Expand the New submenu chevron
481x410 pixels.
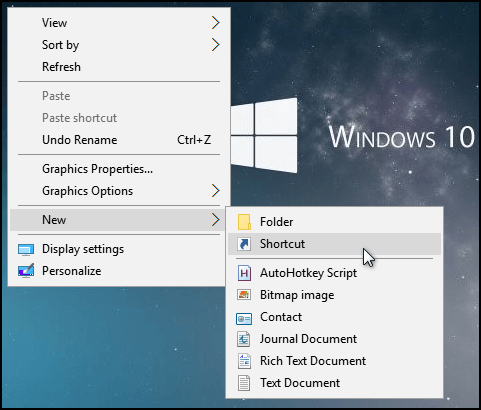click(x=216, y=220)
